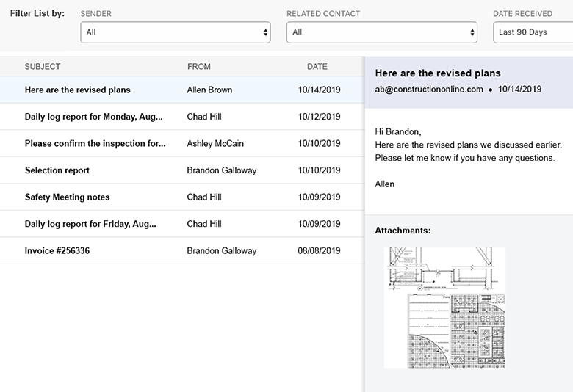Viewport: 573px width, 392px height.
Task: Sort emails by Date column header
Action: click(x=317, y=67)
